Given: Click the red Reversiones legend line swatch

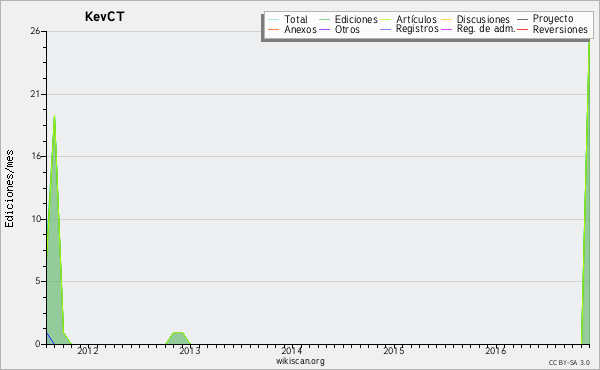Looking at the screenshot, I should 522,29.
